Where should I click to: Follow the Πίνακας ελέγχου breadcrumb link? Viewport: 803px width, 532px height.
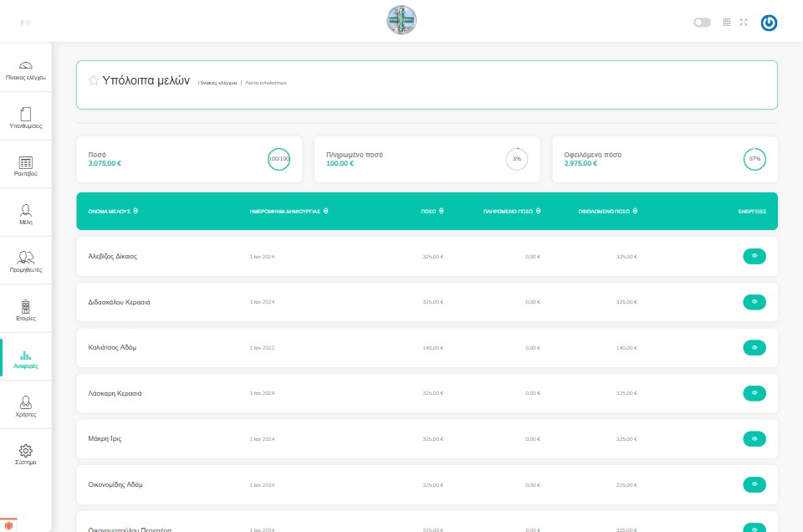(x=217, y=83)
